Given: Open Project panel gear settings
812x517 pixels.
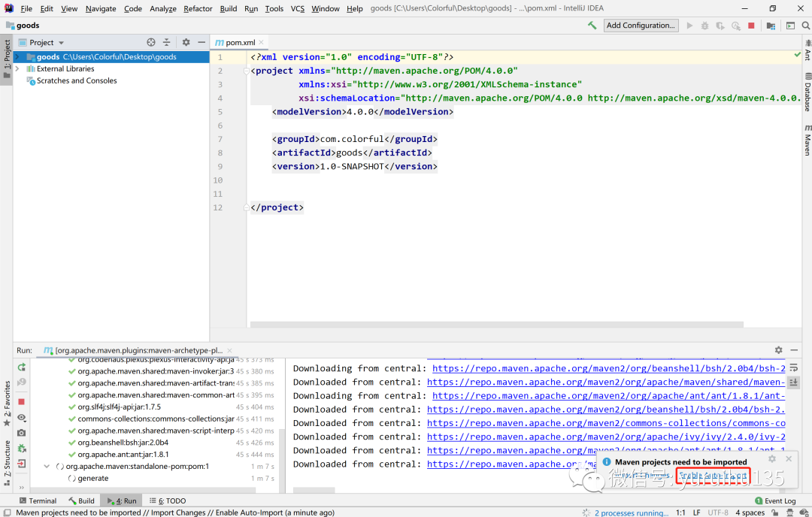Looking at the screenshot, I should tap(186, 42).
